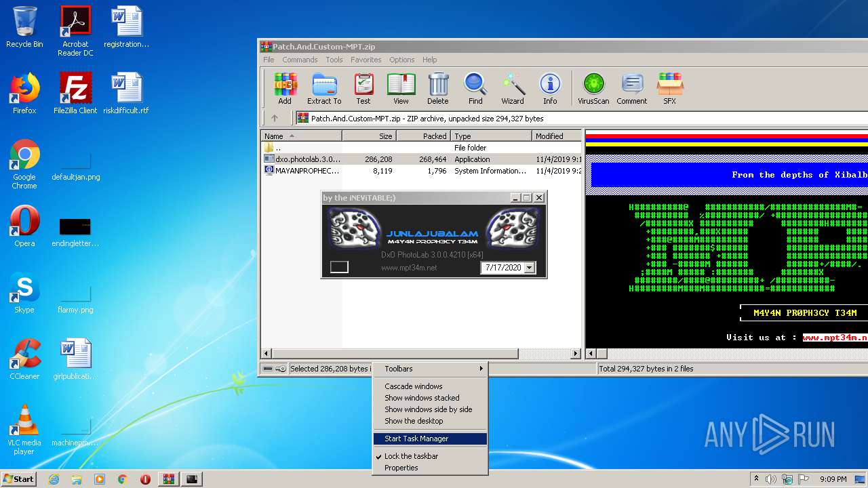Open the Help menu

(x=429, y=60)
